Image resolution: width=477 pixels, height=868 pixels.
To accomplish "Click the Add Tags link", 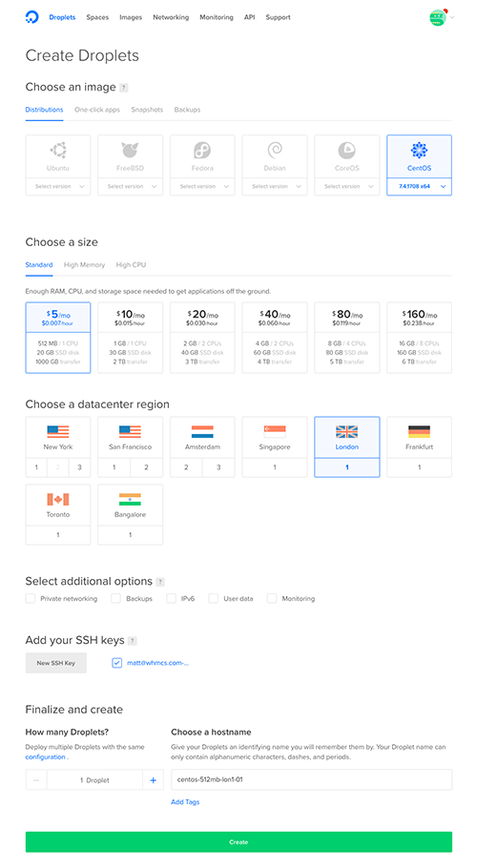I will pyautogui.click(x=185, y=801).
